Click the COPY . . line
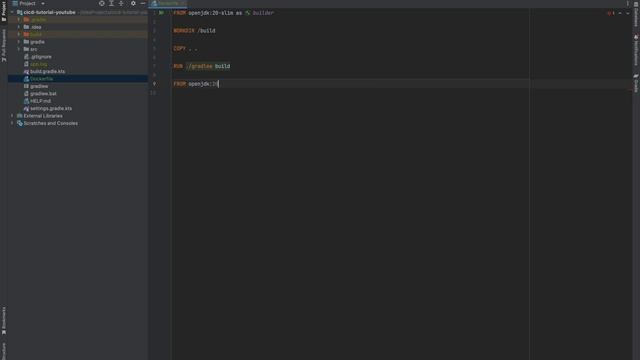Image resolution: width=640 pixels, height=360 pixels. pos(185,49)
